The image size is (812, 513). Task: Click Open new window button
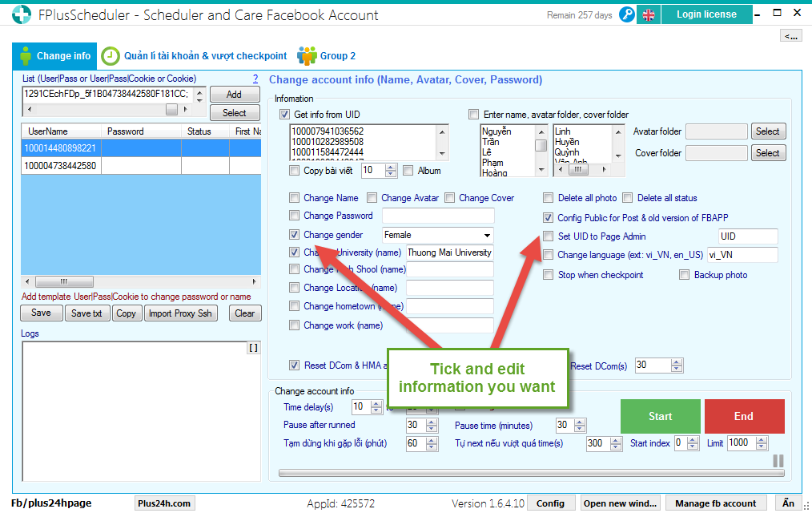click(x=621, y=503)
